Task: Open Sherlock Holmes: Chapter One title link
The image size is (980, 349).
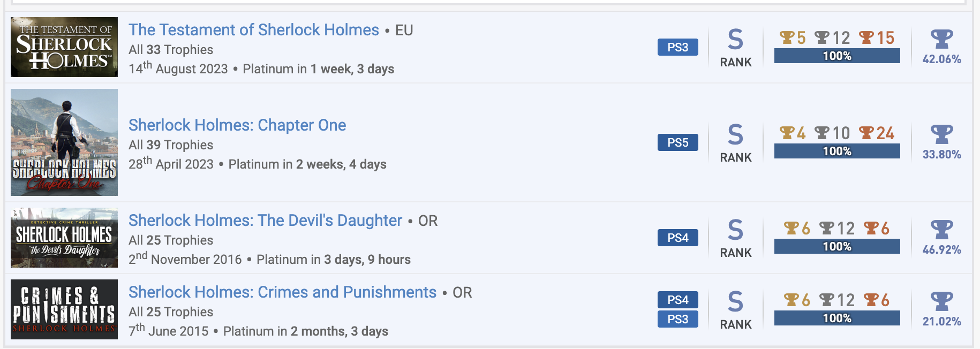Action: 237,125
